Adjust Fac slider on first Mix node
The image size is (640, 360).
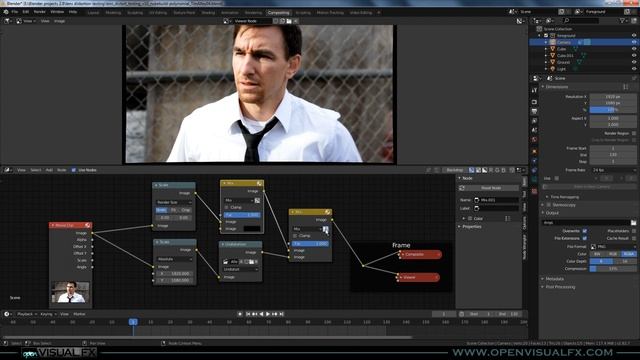click(242, 215)
